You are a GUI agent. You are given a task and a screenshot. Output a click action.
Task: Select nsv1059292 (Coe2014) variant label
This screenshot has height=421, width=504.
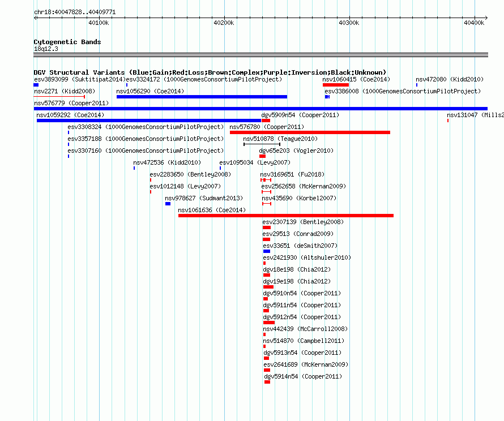(70, 115)
